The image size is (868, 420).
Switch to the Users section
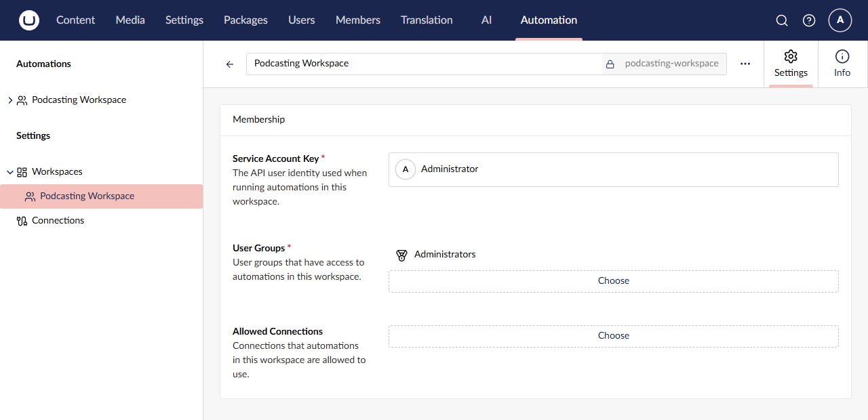[x=301, y=20]
